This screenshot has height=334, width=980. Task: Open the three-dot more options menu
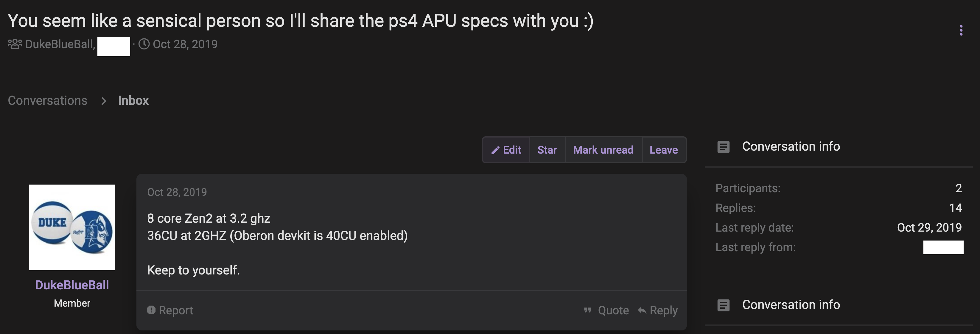tap(961, 30)
